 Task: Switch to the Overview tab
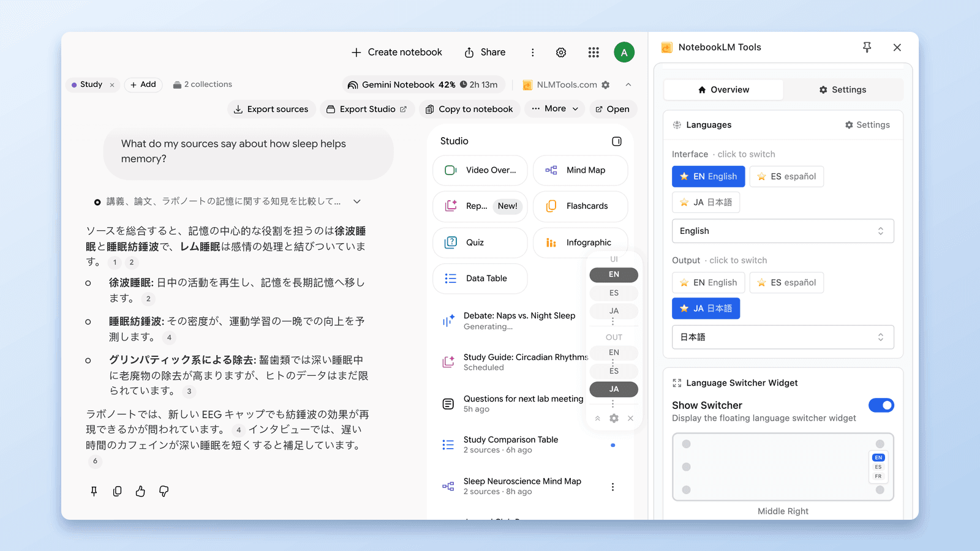click(723, 90)
